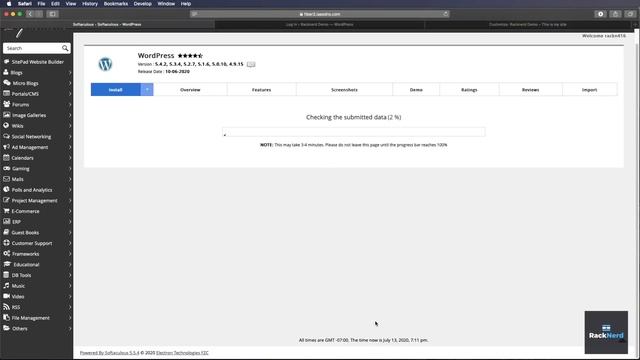Open the Safari Bookmarks menu

click(116, 4)
